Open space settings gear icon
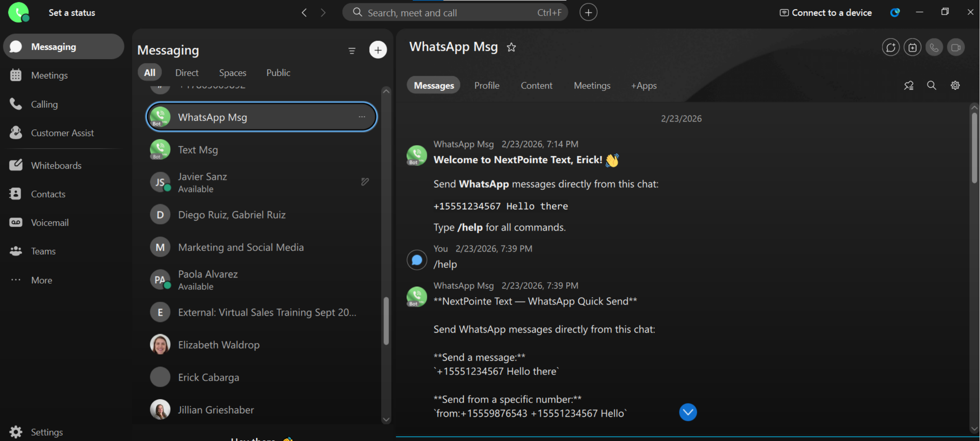The image size is (980, 441). click(955, 86)
